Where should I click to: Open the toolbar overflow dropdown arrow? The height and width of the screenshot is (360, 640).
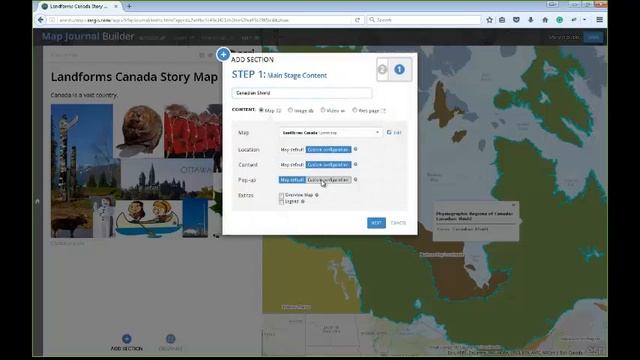coord(585,20)
